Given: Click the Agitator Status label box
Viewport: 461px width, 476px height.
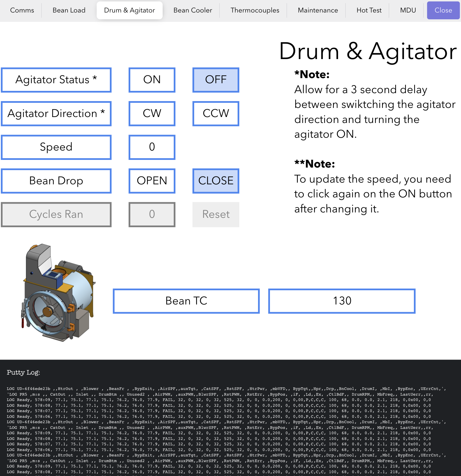Looking at the screenshot, I should pos(56,80).
